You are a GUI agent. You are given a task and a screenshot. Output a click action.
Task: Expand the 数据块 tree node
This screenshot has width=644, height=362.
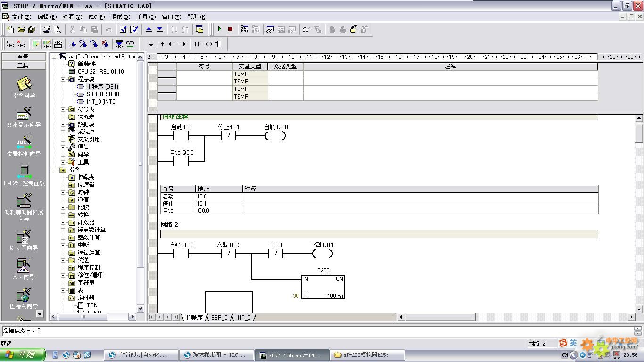click(x=63, y=124)
